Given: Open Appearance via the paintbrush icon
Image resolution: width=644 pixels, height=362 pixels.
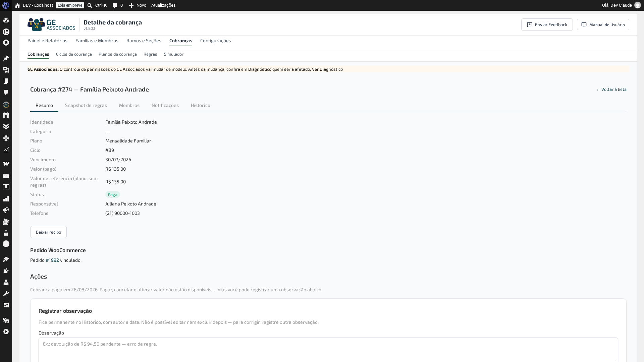Looking at the screenshot, I should point(6,259).
